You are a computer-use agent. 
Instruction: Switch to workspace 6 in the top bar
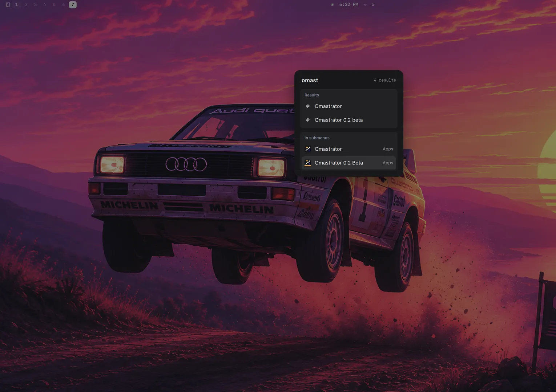coord(63,5)
